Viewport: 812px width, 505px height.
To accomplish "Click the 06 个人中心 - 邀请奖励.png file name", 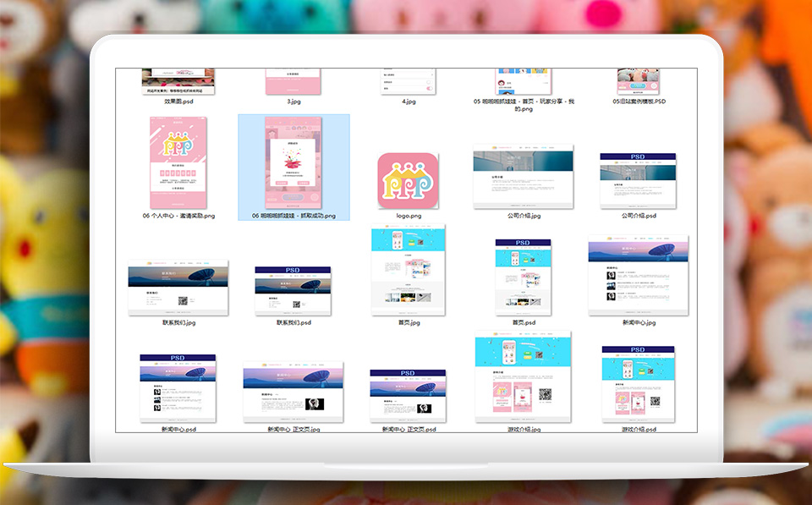I will pyautogui.click(x=178, y=216).
